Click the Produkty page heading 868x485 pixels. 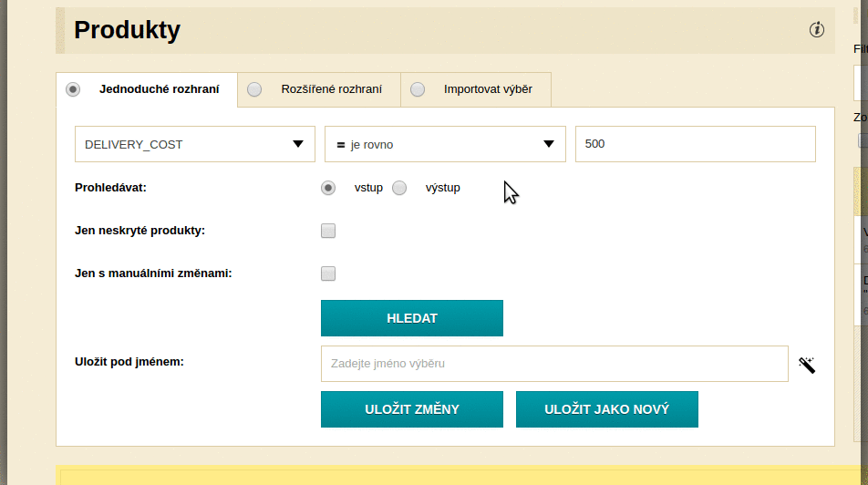point(128,30)
